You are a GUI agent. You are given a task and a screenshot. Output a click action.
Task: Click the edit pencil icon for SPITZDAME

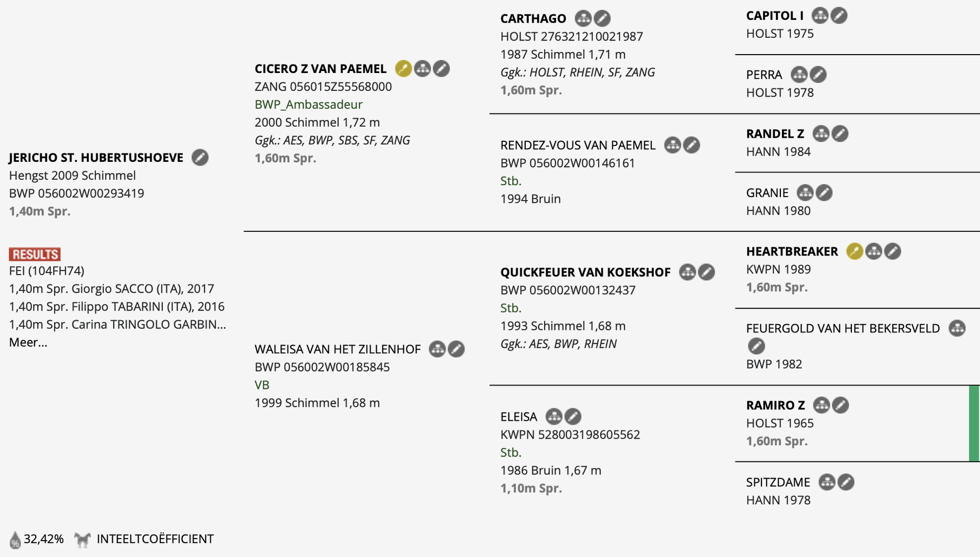pos(846,482)
